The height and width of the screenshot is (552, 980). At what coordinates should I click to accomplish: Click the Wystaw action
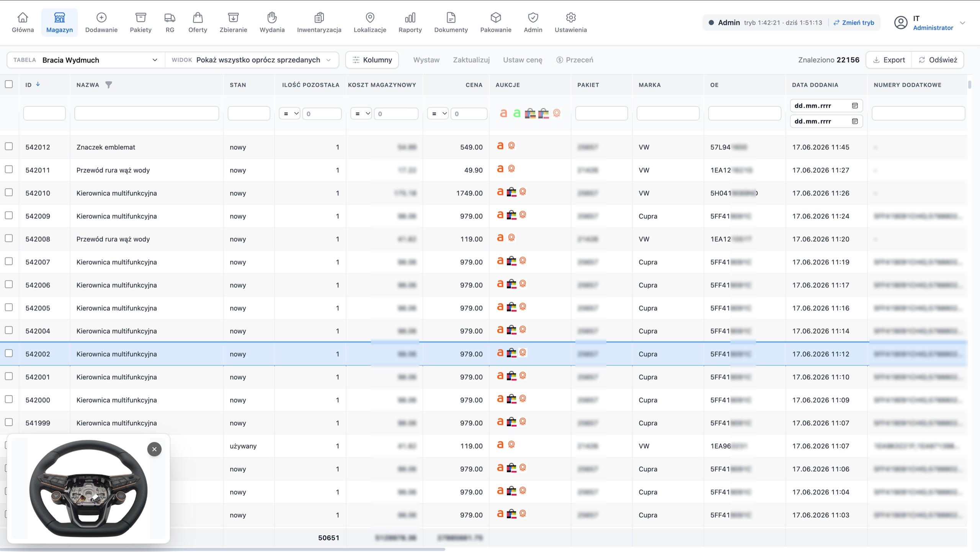click(426, 60)
